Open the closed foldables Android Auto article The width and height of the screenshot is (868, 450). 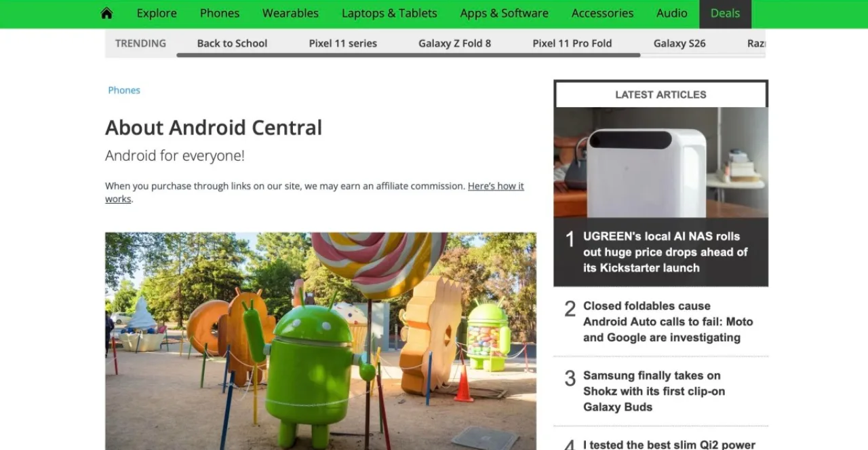668,322
